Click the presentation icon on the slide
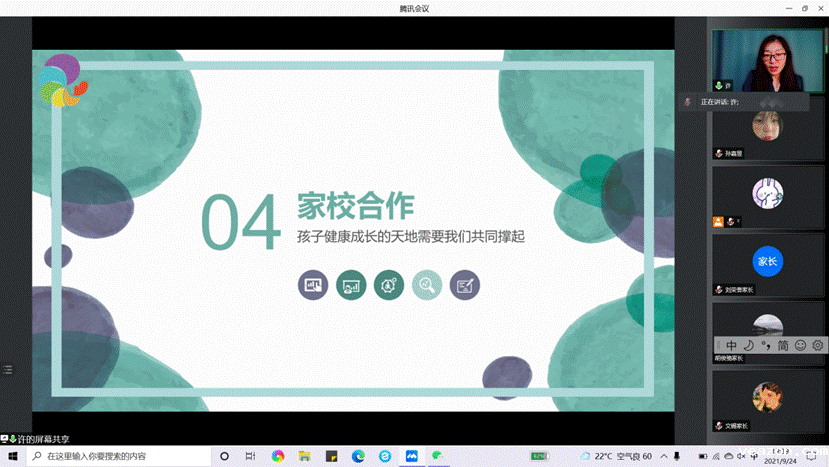Image resolution: width=829 pixels, height=467 pixels. 313,285
